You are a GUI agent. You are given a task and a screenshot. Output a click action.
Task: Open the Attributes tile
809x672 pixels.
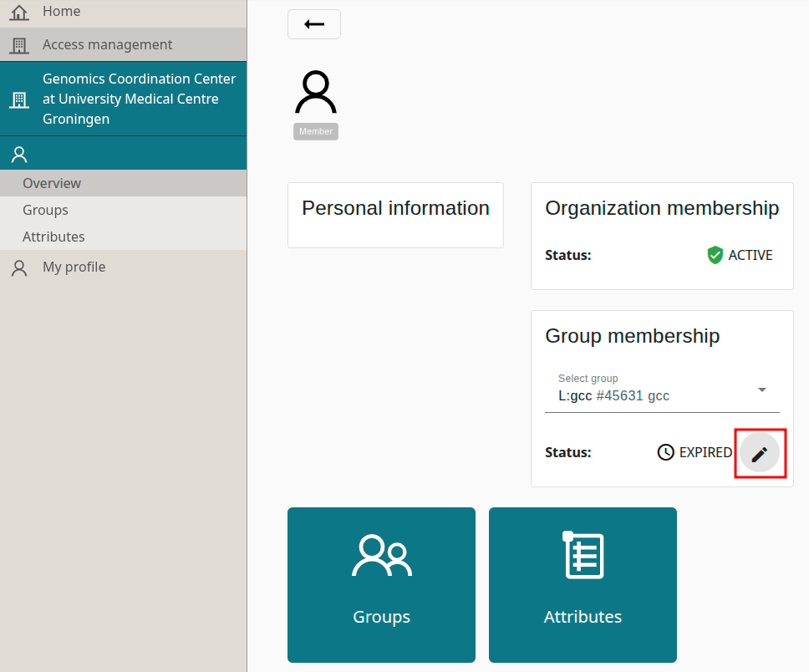(583, 584)
